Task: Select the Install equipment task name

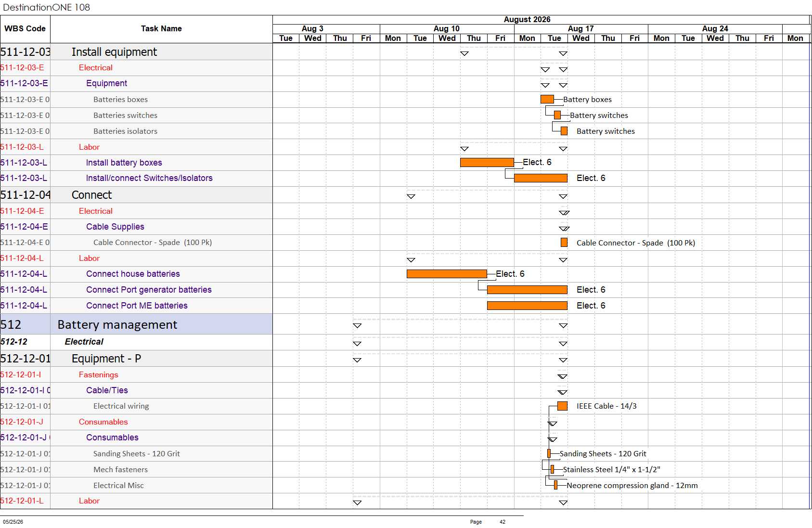Action: pyautogui.click(x=114, y=52)
